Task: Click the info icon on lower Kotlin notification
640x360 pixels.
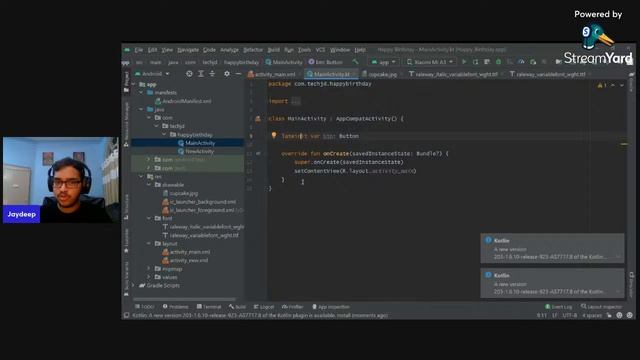Action: (x=488, y=275)
